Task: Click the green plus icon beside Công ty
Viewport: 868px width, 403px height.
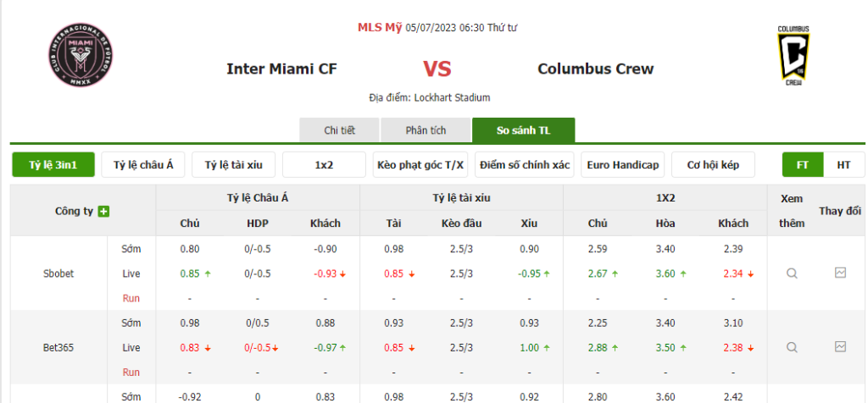Action: (x=103, y=211)
